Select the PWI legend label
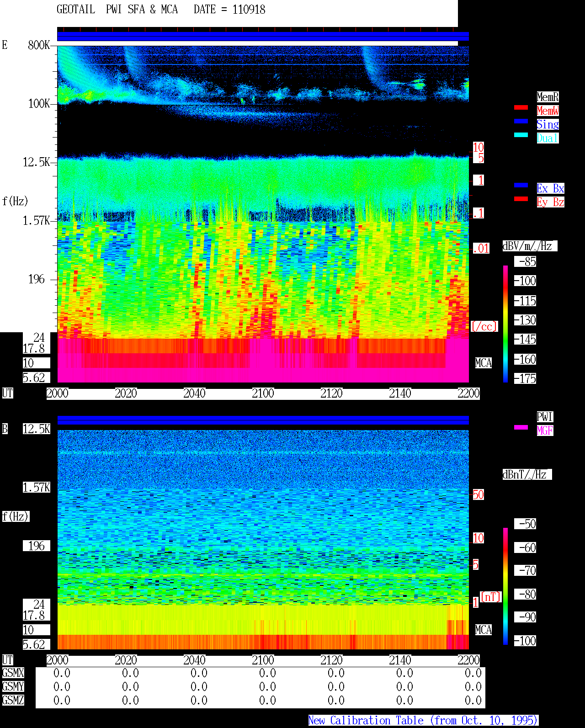The image size is (585, 728). coord(545,417)
